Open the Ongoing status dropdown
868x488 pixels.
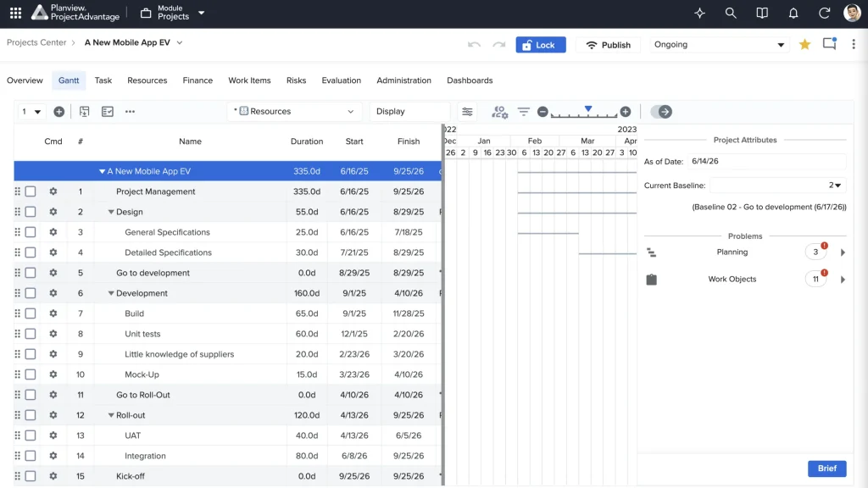tap(719, 45)
